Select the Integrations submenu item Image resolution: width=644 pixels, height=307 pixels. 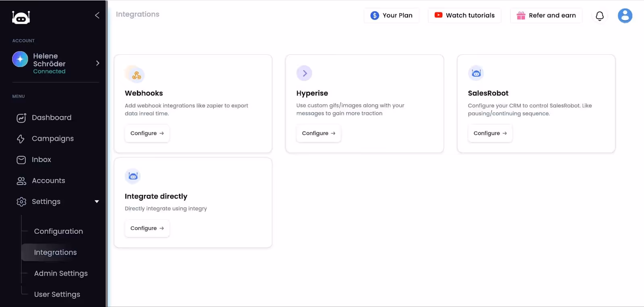(55, 252)
